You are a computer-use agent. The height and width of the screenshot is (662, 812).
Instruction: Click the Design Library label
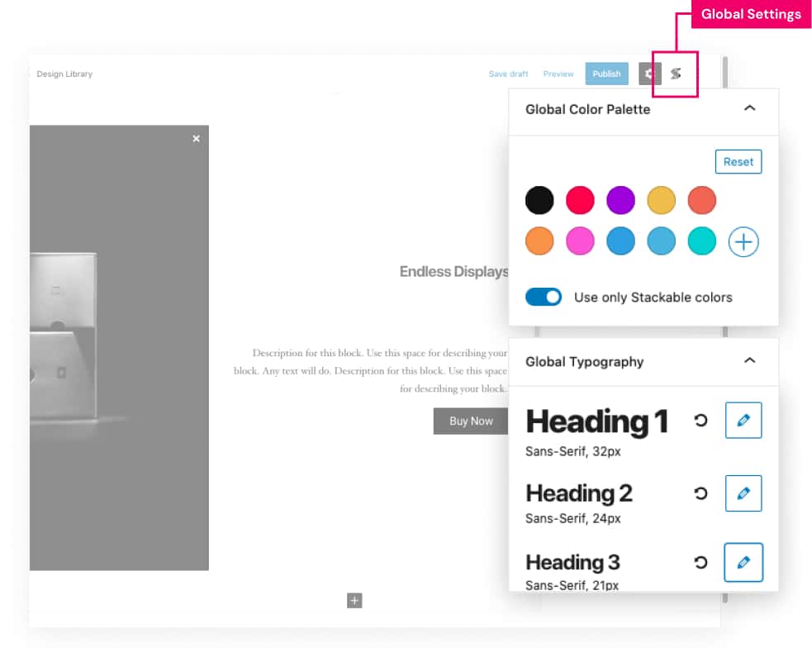(64, 74)
